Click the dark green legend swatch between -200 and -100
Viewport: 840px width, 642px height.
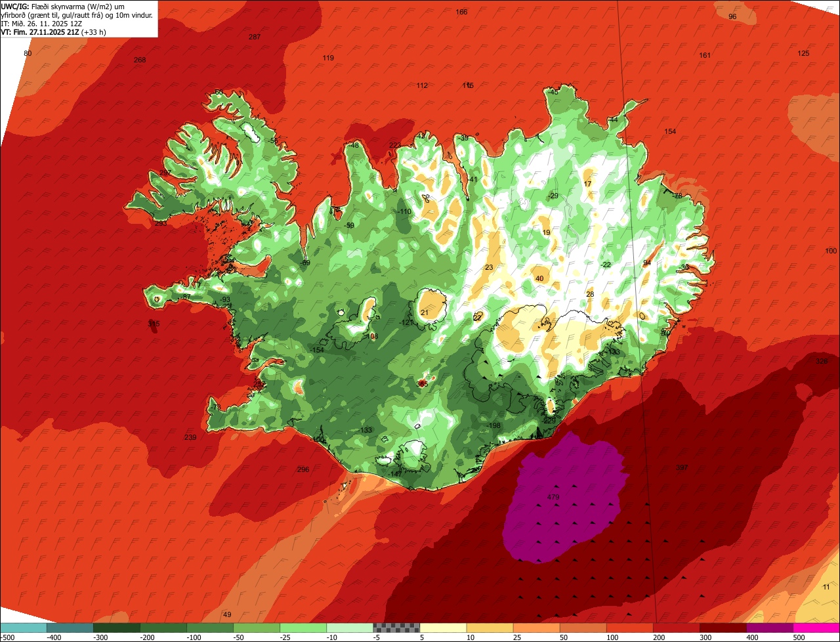point(163,628)
